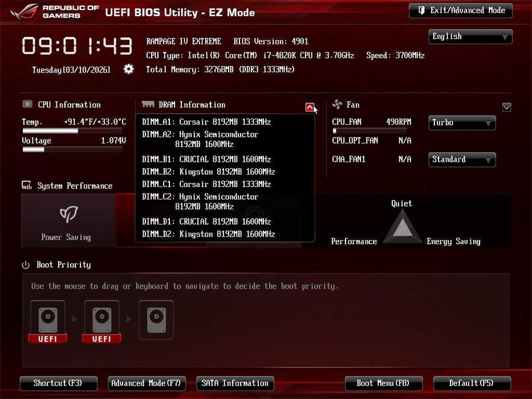This screenshot has width=532, height=399.
Task: Click Speed: 3700MHz text
Action: coord(395,55)
